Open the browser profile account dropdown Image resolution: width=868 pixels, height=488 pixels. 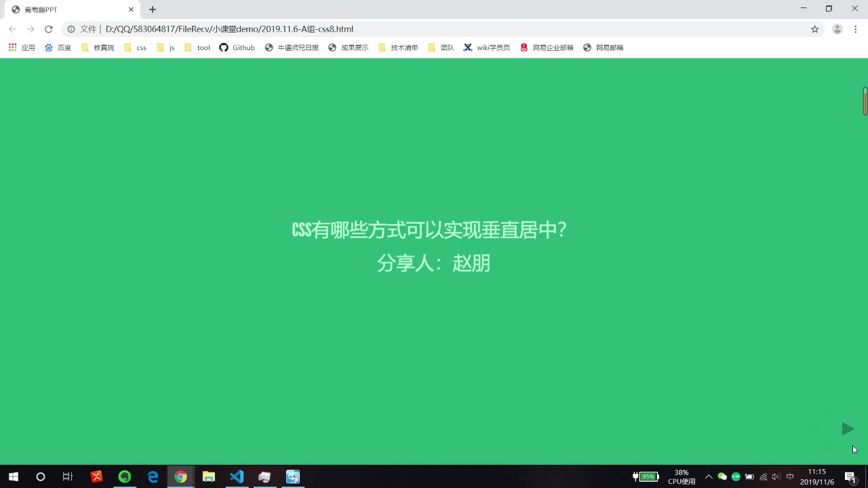836,29
